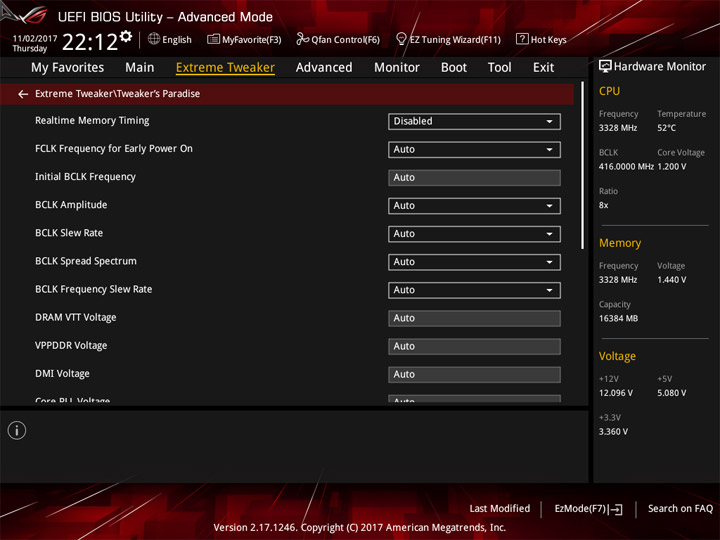This screenshot has width=720, height=540.
Task: Open the My Favorites tab
Action: click(68, 68)
